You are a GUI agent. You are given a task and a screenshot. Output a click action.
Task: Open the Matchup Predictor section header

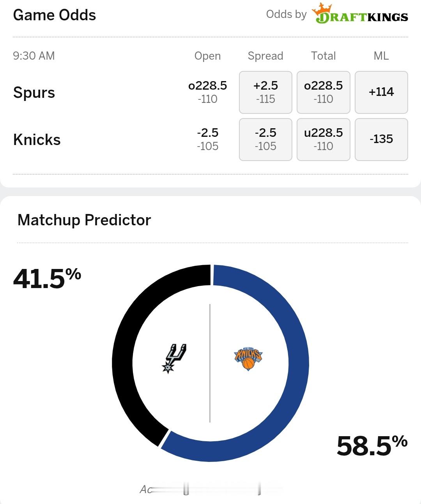83,219
